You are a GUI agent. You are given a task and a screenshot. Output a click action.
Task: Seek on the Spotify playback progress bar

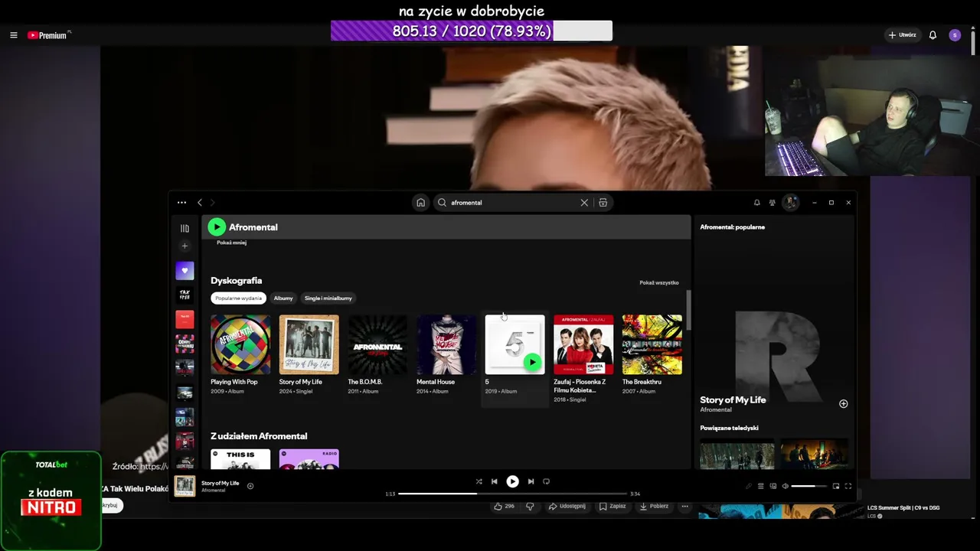[x=512, y=494]
